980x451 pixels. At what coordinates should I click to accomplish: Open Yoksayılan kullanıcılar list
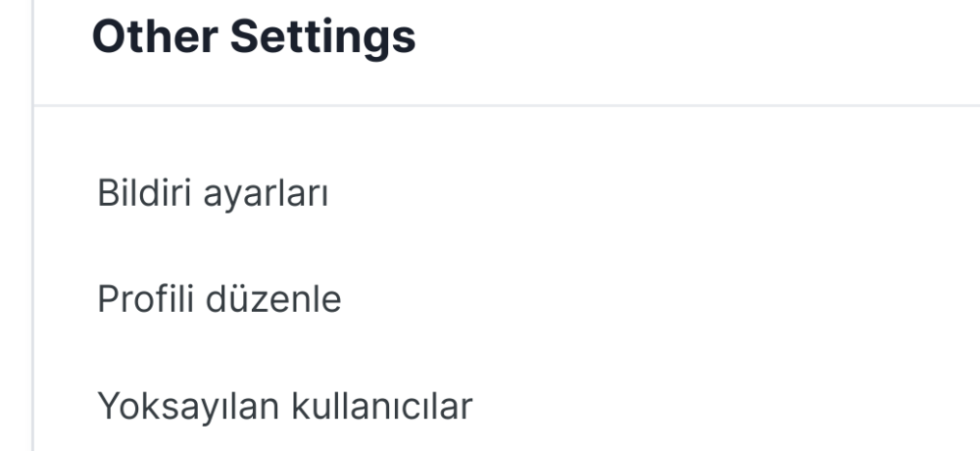(x=284, y=405)
